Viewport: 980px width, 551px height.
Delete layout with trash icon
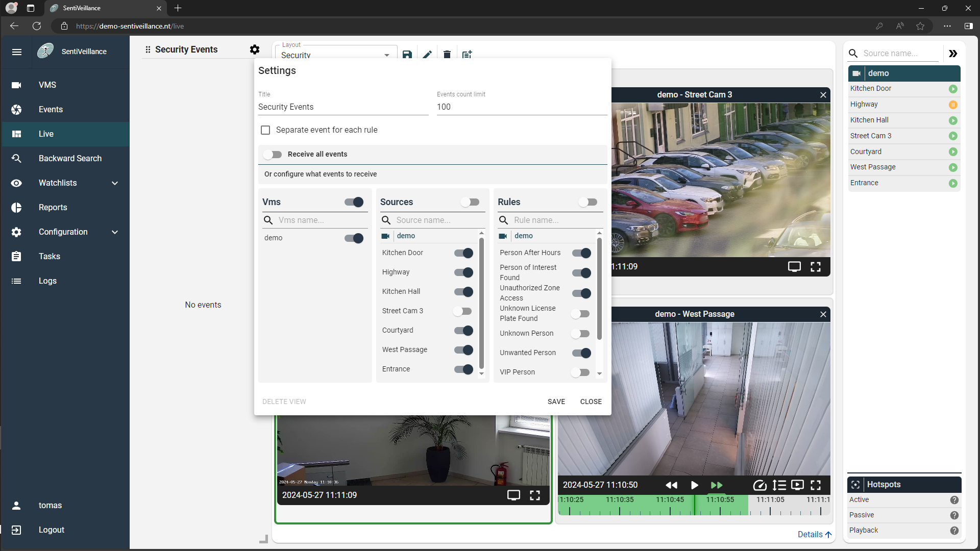click(447, 54)
